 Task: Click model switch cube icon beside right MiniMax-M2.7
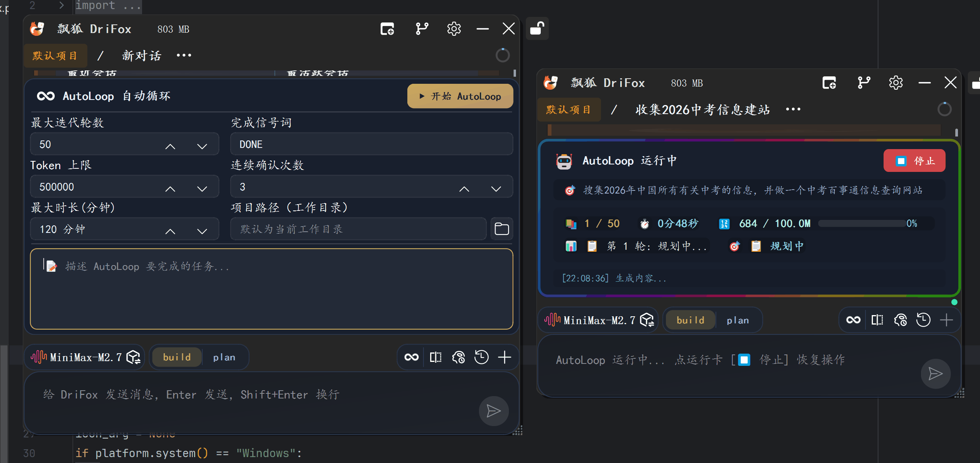(647, 320)
